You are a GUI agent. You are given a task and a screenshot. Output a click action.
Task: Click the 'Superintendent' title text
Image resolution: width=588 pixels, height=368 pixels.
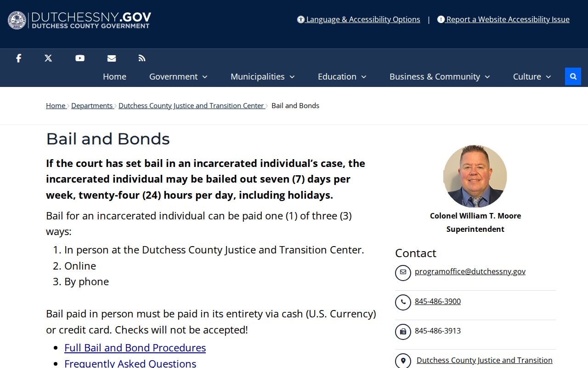tap(475, 229)
